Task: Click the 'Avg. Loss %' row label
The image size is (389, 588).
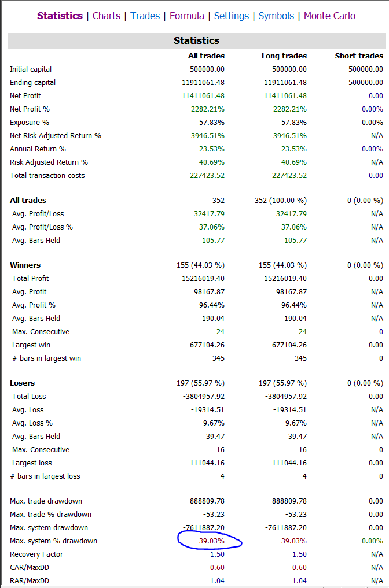Action: [x=32, y=423]
